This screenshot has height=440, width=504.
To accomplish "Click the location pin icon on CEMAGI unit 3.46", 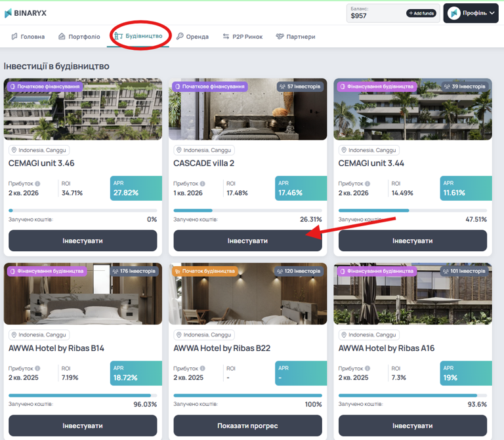I will pos(14,150).
